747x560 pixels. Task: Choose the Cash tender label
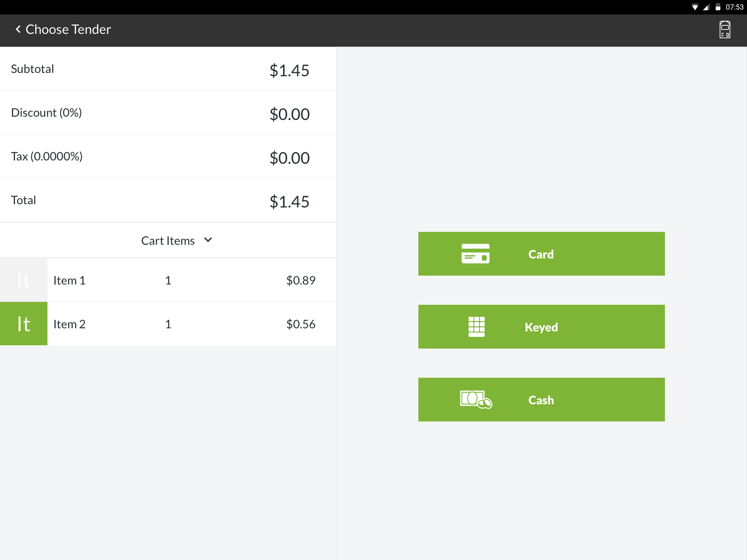tap(541, 400)
